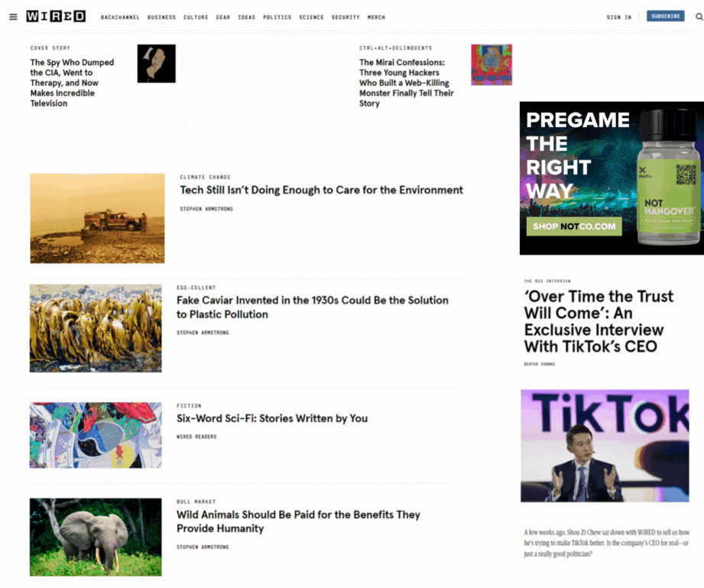The width and height of the screenshot is (704, 588).
Task: Open the Business section
Action: [161, 18]
